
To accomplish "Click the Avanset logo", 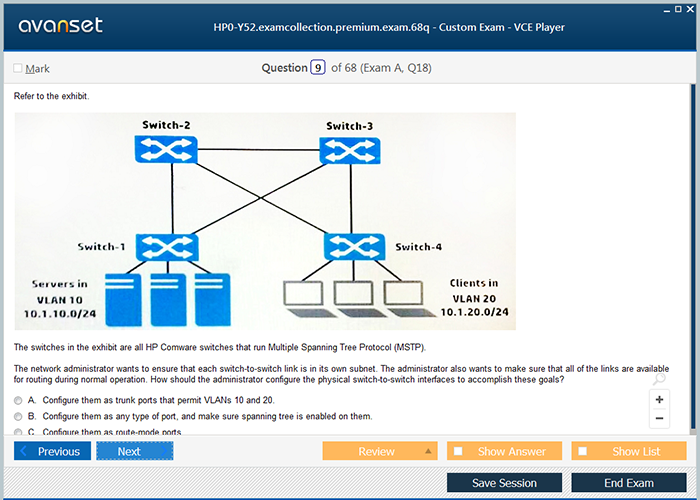I will 61,26.
